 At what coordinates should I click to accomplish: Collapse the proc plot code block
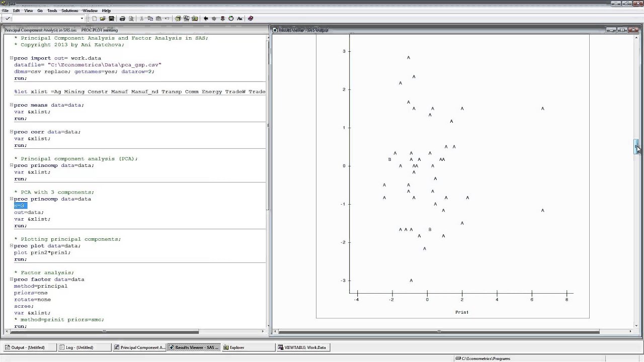[x=11, y=246]
